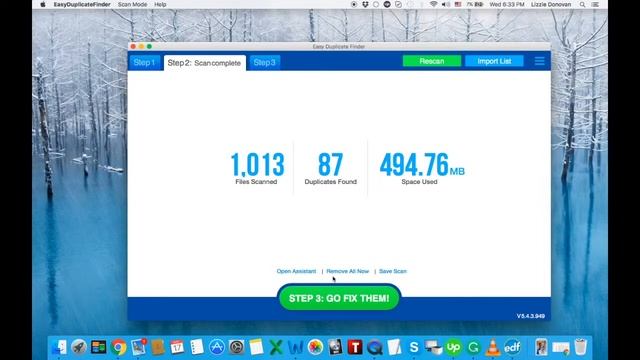This screenshot has width=640, height=360.
Task: Open the Calendar icon showing 17
Action: pos(177,347)
